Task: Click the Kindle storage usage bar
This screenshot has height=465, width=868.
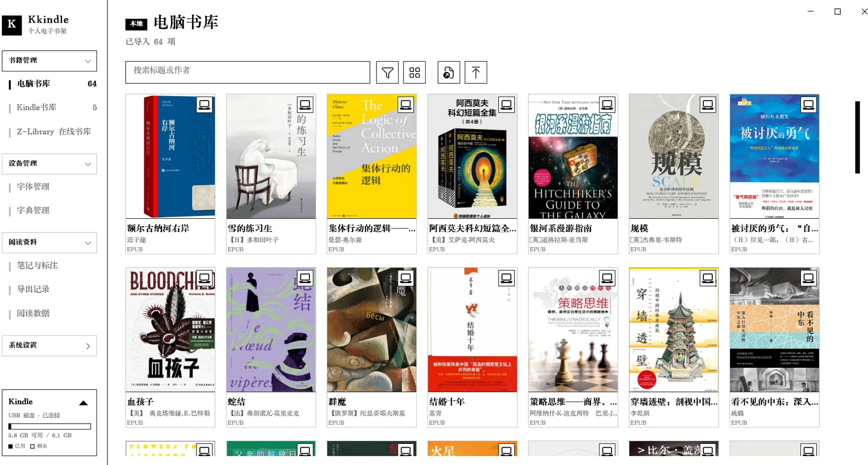Action: [50, 427]
